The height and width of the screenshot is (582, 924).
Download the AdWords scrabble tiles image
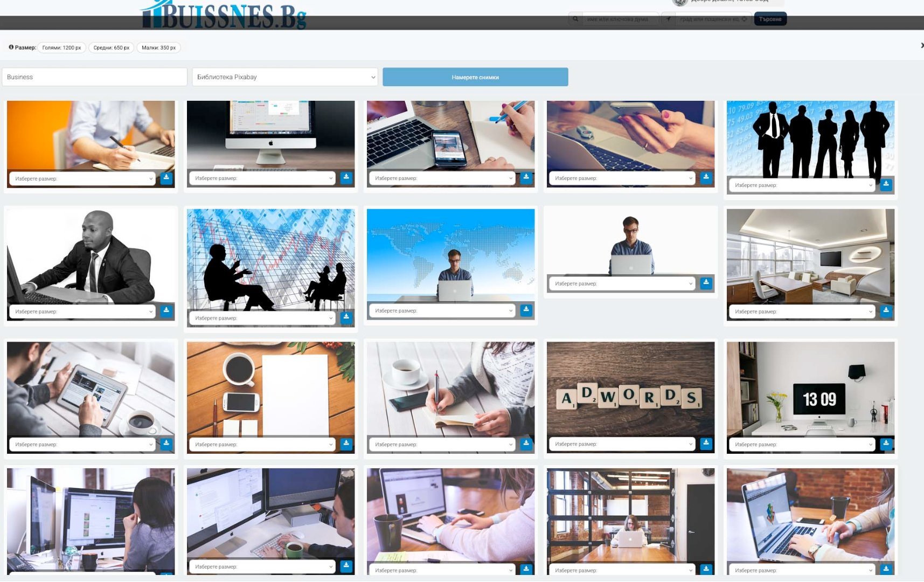coord(706,444)
